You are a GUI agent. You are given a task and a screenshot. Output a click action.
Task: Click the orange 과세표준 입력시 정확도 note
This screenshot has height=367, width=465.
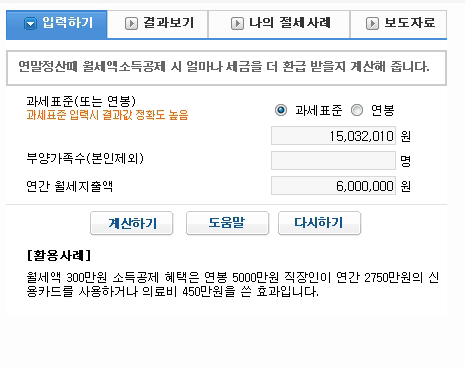107,115
